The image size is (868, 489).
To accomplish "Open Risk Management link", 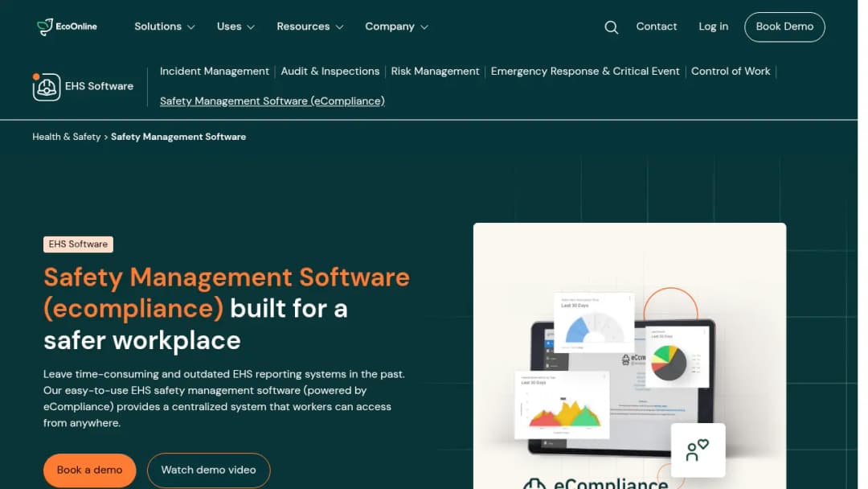I will pos(435,72).
